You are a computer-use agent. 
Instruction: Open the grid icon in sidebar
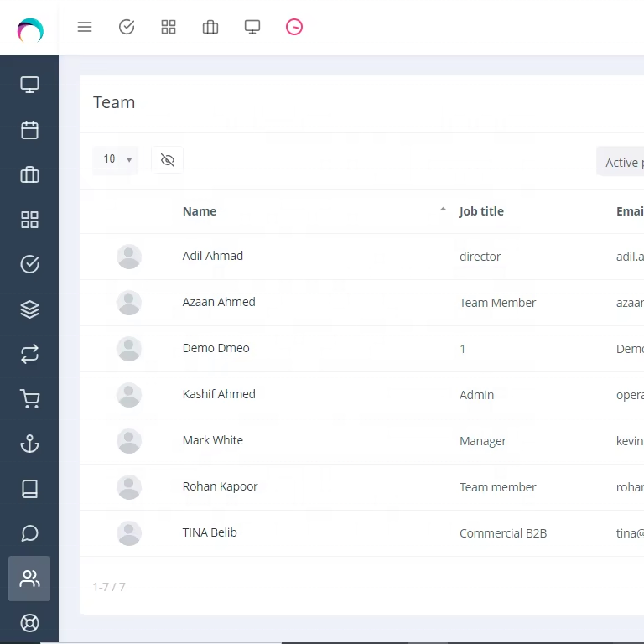click(29, 220)
